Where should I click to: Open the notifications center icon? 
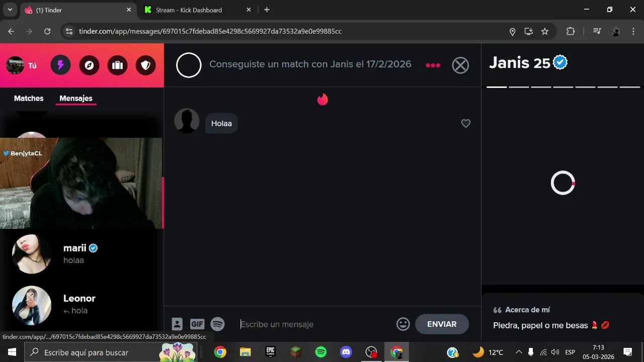(628, 352)
